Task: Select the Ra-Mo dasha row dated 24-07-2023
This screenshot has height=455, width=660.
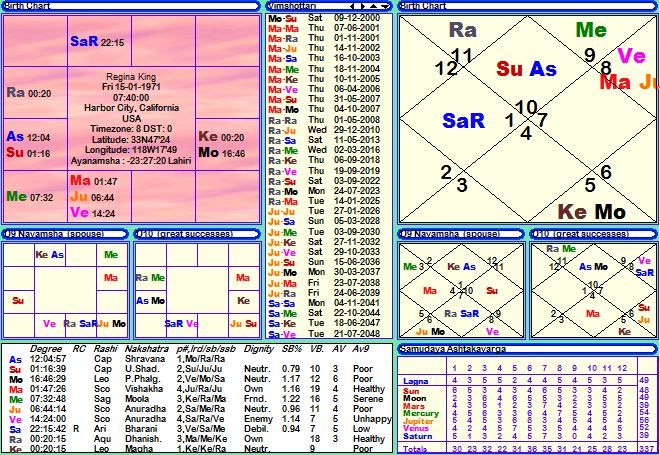Action: click(325, 191)
